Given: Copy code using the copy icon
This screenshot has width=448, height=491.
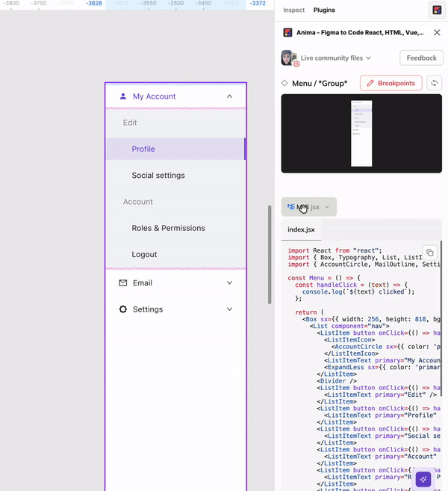Looking at the screenshot, I should (x=429, y=253).
